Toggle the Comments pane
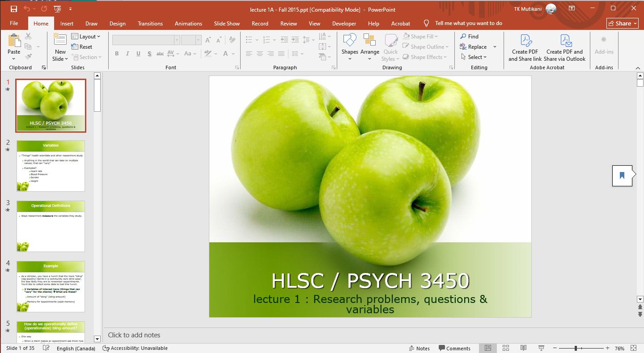This screenshot has height=353, width=644. 454,348
